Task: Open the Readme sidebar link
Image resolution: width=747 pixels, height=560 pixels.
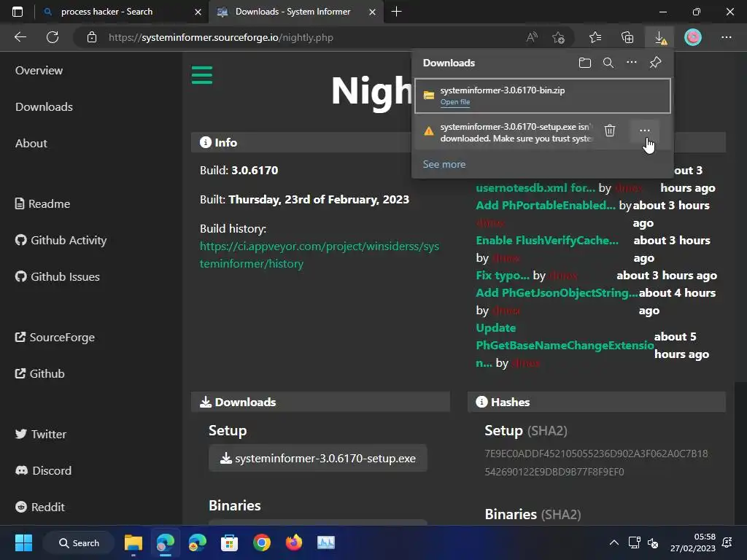Action: click(42, 204)
